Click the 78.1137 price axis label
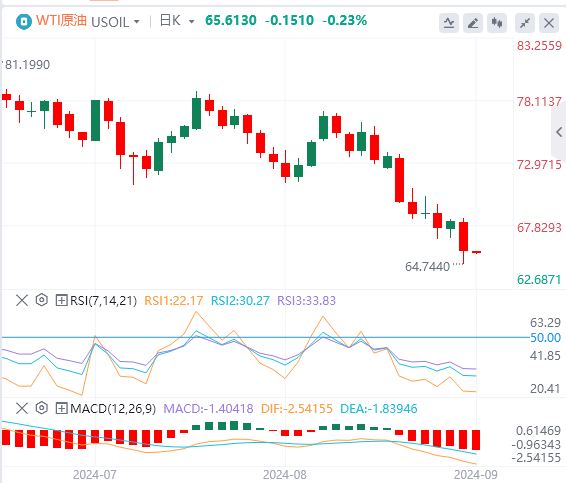Screen dimensions: 566x483 (539, 102)
